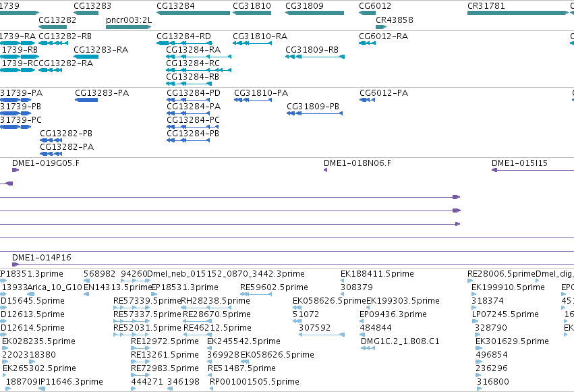Open transcript CG13282-RB
The width and height of the screenshot is (574, 392).
click(53, 43)
